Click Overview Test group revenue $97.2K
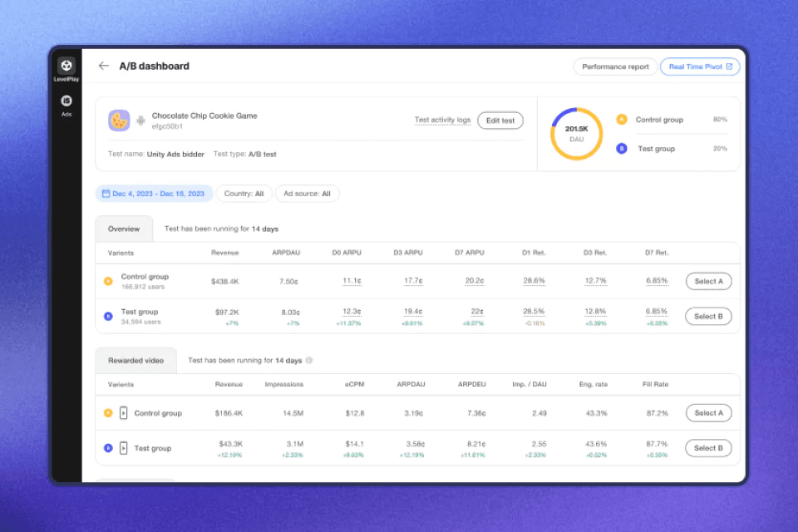The width and height of the screenshot is (798, 532). (x=227, y=312)
